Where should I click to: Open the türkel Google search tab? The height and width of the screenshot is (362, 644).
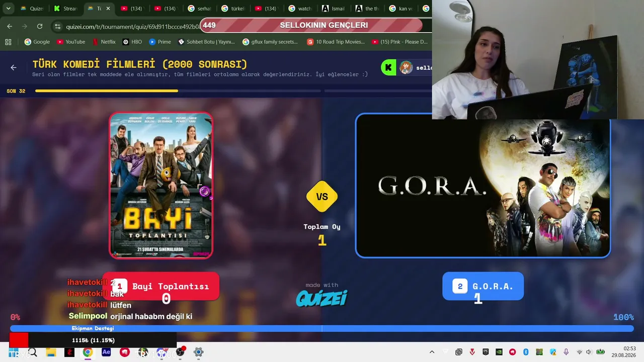(x=233, y=9)
